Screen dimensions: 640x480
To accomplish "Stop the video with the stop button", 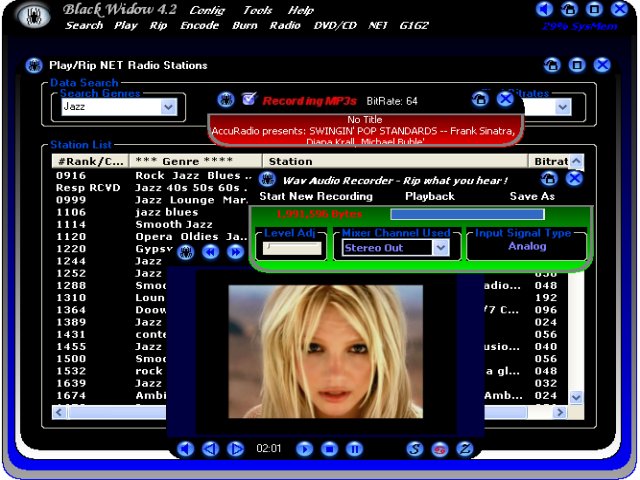I will [x=329, y=449].
